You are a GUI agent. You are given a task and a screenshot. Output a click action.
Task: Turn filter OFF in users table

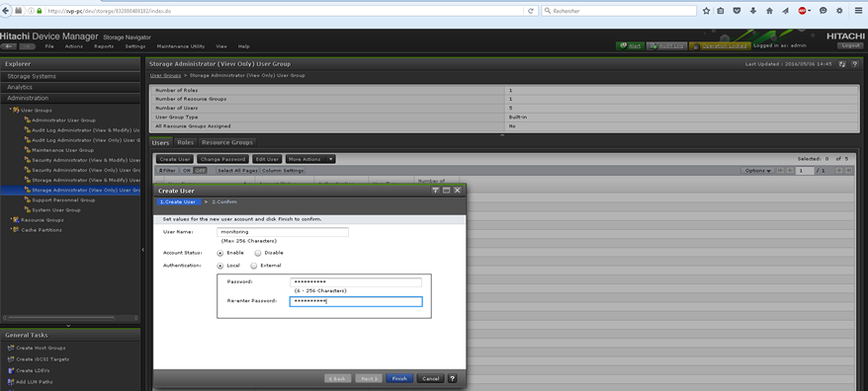coord(201,171)
